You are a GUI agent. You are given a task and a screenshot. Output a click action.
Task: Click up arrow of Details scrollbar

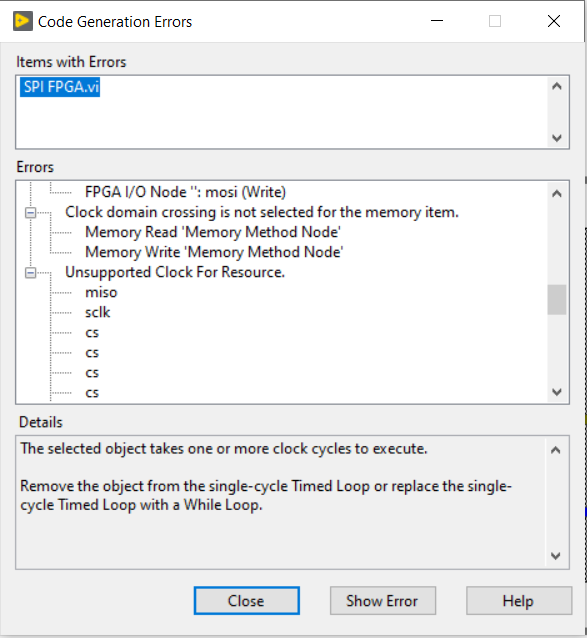(556, 450)
